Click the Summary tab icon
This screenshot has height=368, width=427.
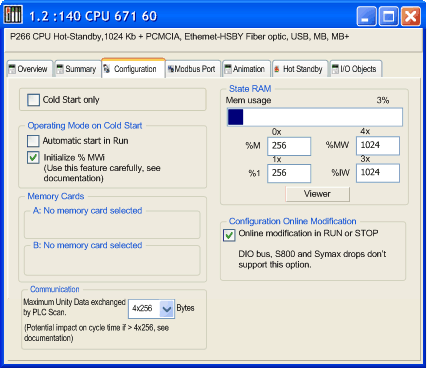(60, 69)
